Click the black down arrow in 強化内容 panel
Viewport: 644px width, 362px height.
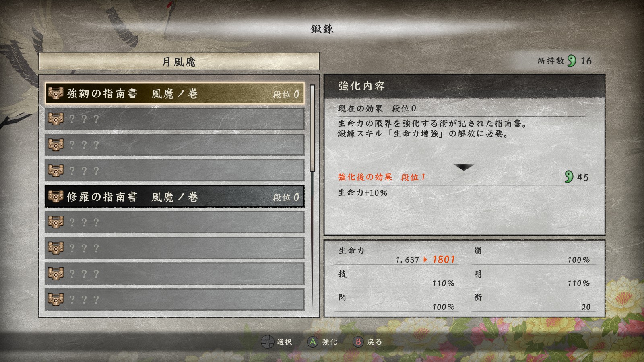tap(464, 167)
